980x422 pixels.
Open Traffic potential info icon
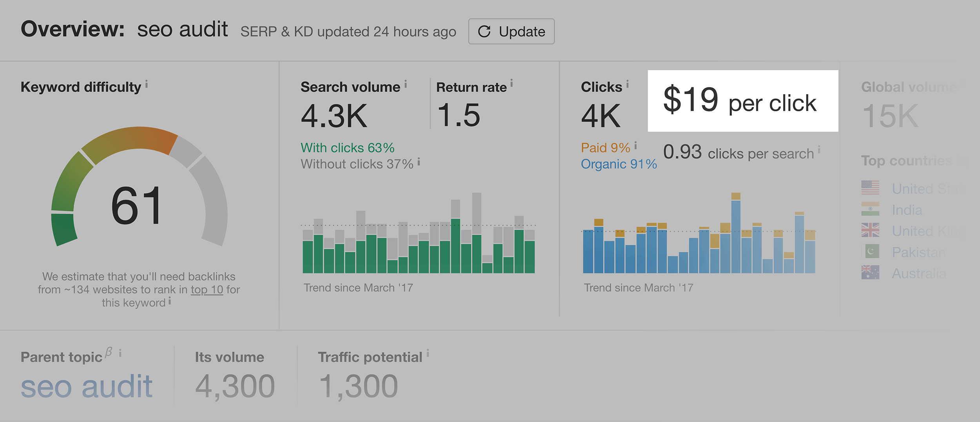tap(428, 353)
